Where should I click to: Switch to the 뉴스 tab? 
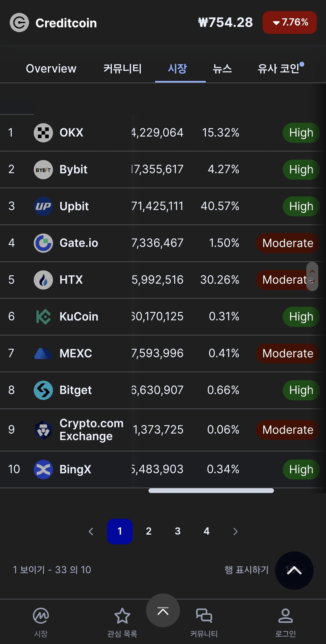222,69
